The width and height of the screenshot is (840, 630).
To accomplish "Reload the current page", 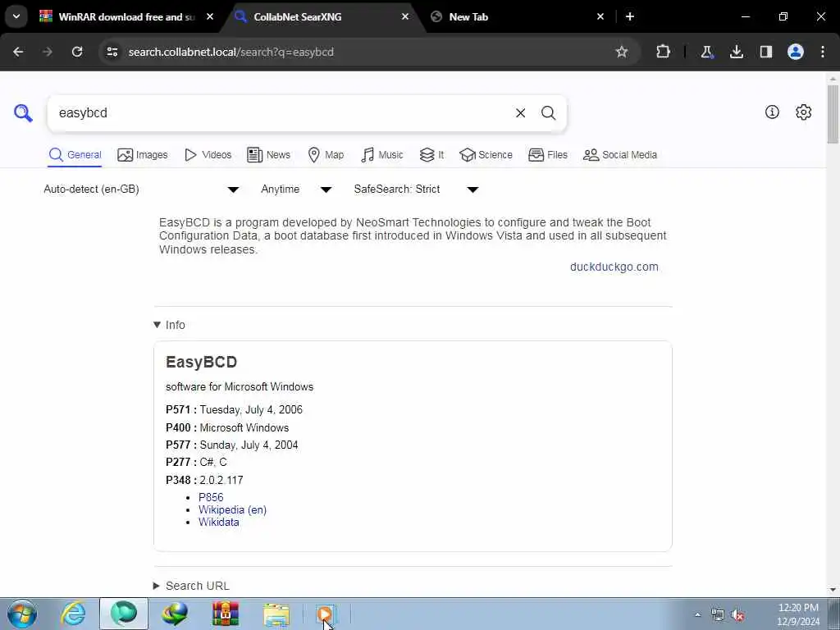I will tap(77, 52).
